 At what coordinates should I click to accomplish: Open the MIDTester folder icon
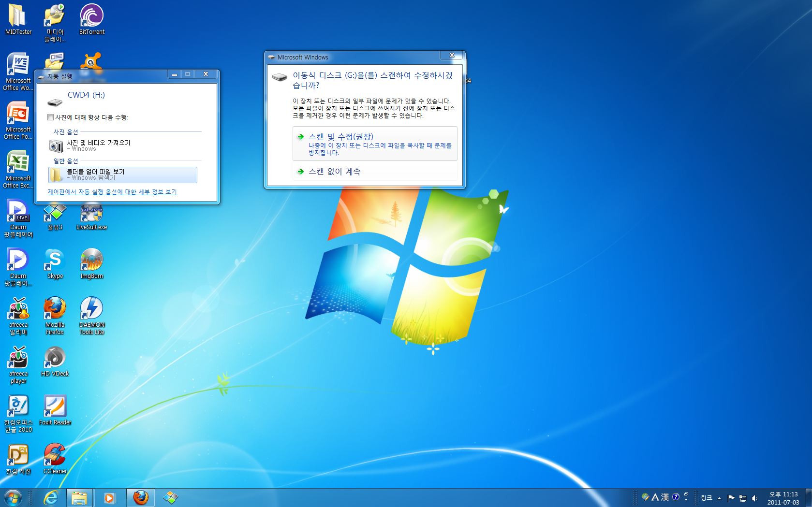click(x=18, y=19)
